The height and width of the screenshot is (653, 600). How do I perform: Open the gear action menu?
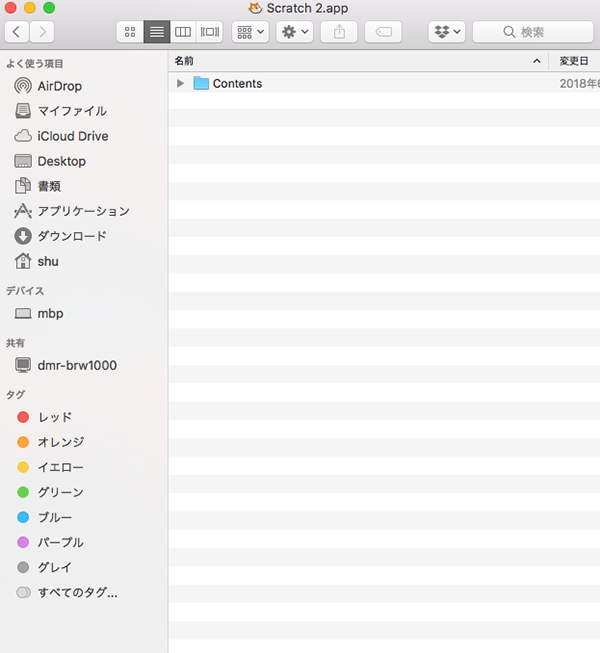click(x=295, y=32)
